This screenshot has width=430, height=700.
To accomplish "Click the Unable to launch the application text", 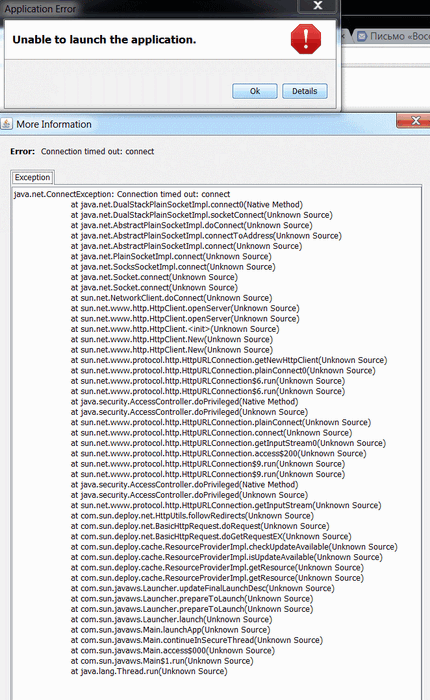I will pos(104,40).
